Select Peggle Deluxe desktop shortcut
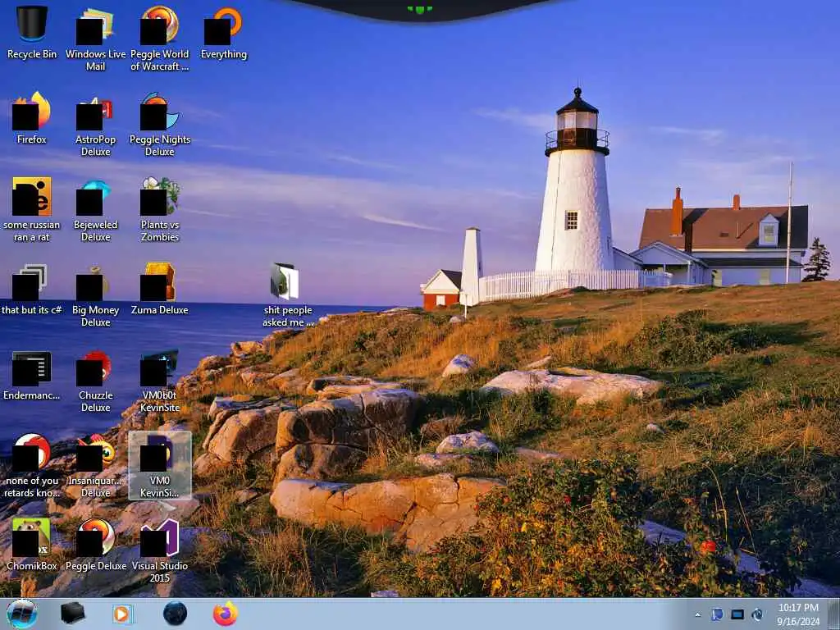840x630 pixels. coord(95,544)
